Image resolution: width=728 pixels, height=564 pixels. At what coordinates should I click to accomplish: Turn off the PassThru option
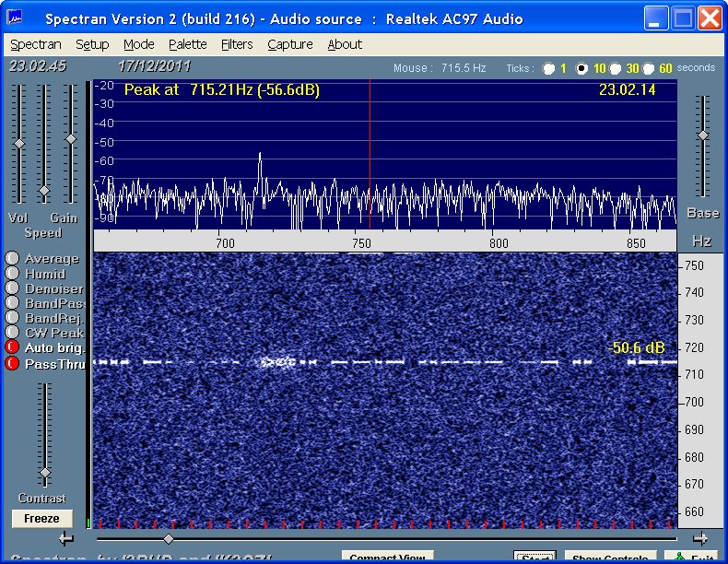[12, 363]
